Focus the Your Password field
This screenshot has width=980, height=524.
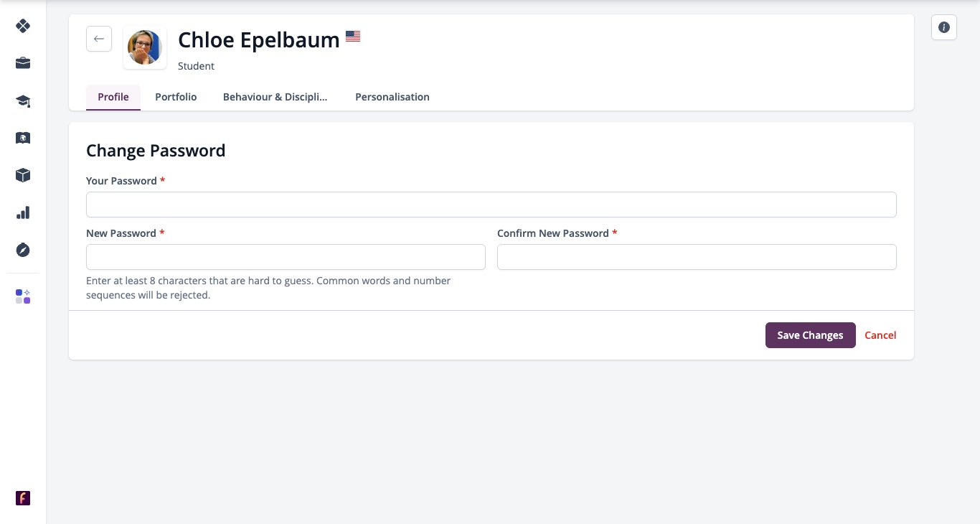[x=491, y=205]
